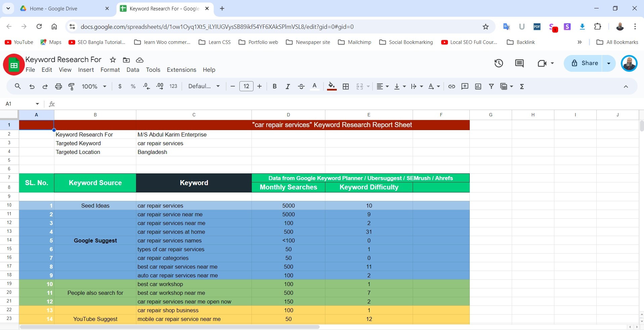This screenshot has width=644, height=330.
Task: Open the font dropdown showing Default
Action: coord(203,86)
